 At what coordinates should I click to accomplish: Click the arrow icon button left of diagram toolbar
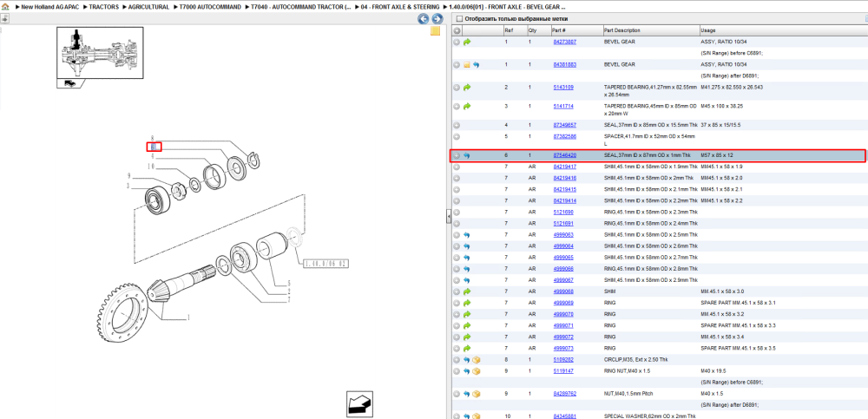[x=4, y=18]
